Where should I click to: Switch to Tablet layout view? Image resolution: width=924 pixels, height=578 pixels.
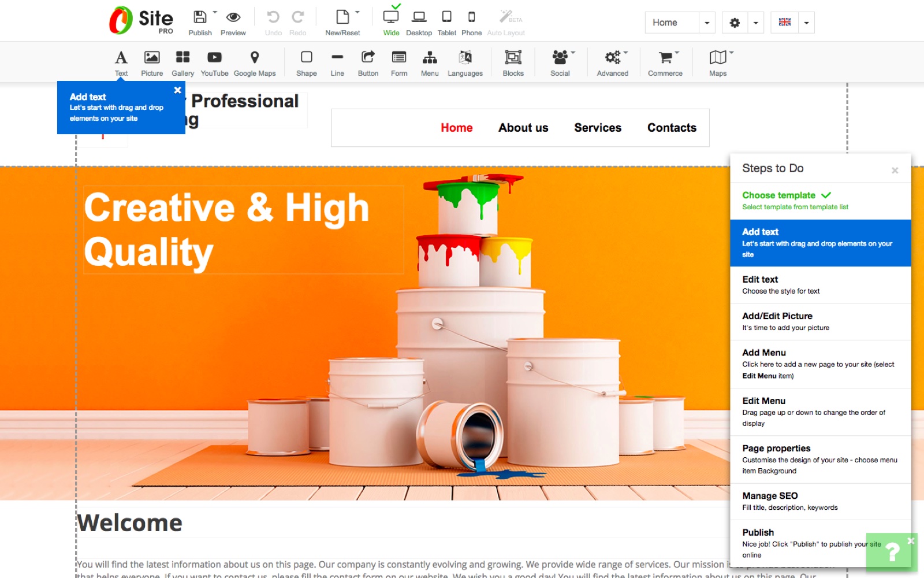click(446, 17)
